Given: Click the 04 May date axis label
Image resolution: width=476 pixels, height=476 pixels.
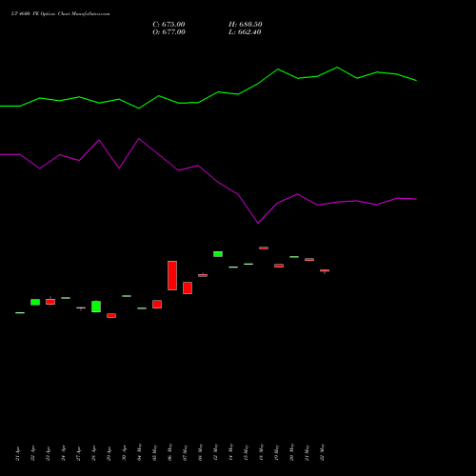Looking at the screenshot, I should [140, 452].
